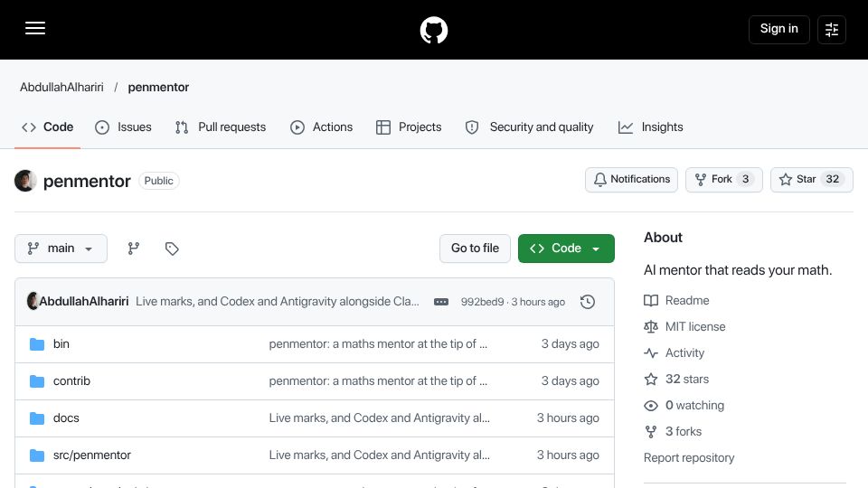Viewport: 868px width, 488px height.
Task: Click the small commit author avatar
Action: (33, 302)
